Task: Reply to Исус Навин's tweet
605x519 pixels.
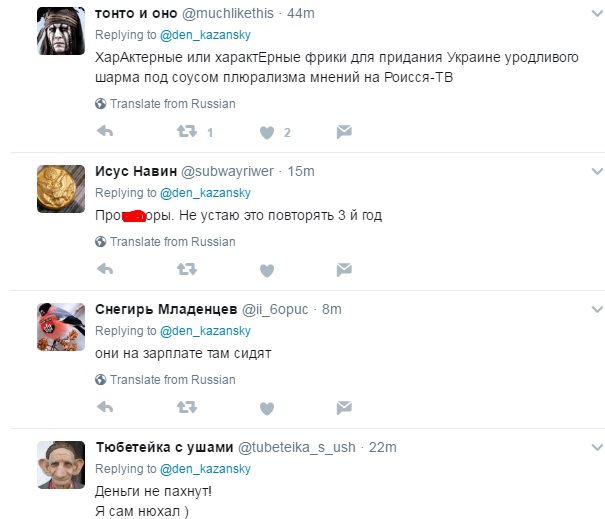Action: [x=105, y=269]
